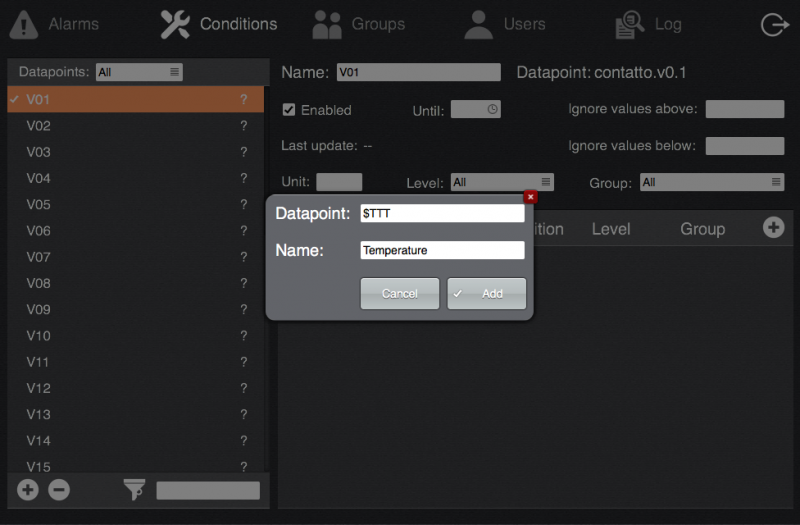This screenshot has height=525, width=800.
Task: Click the Log magnifier document icon
Action: (x=630, y=24)
